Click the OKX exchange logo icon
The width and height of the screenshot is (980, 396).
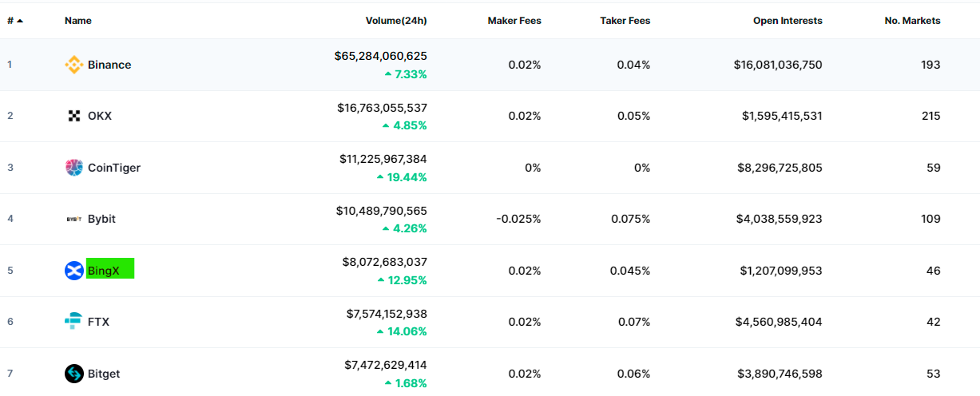(x=74, y=116)
